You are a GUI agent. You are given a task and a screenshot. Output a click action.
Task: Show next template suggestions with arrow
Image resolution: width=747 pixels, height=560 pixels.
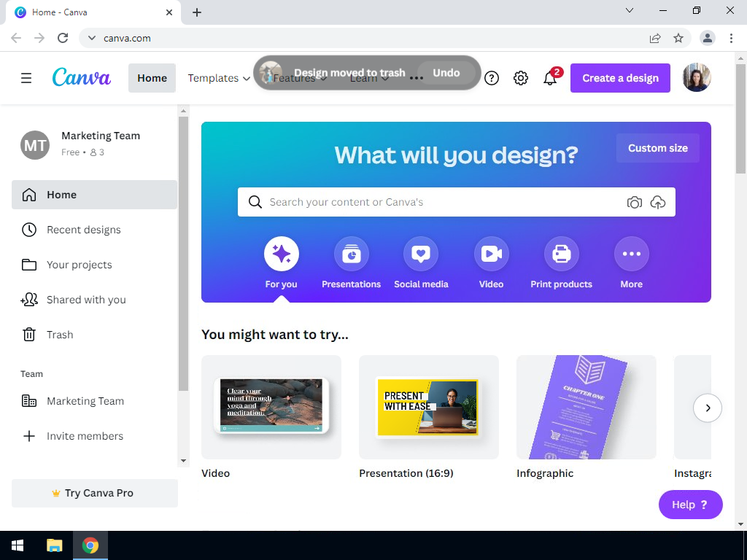tap(708, 408)
